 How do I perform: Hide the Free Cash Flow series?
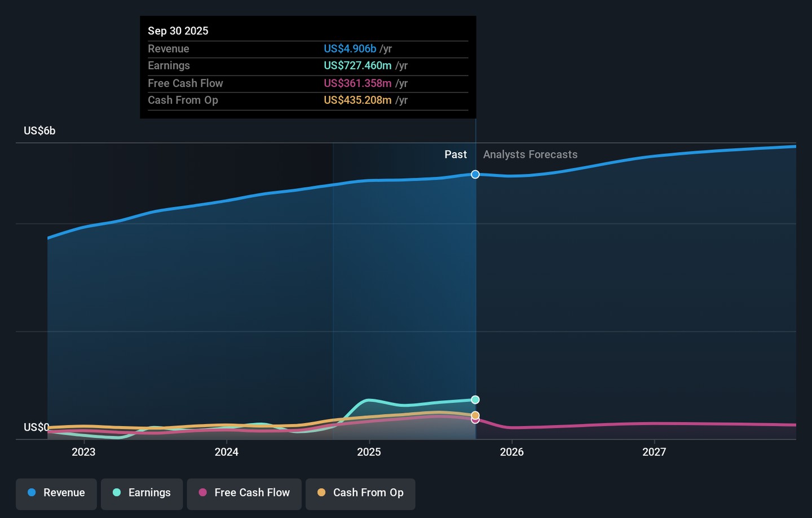click(x=244, y=493)
